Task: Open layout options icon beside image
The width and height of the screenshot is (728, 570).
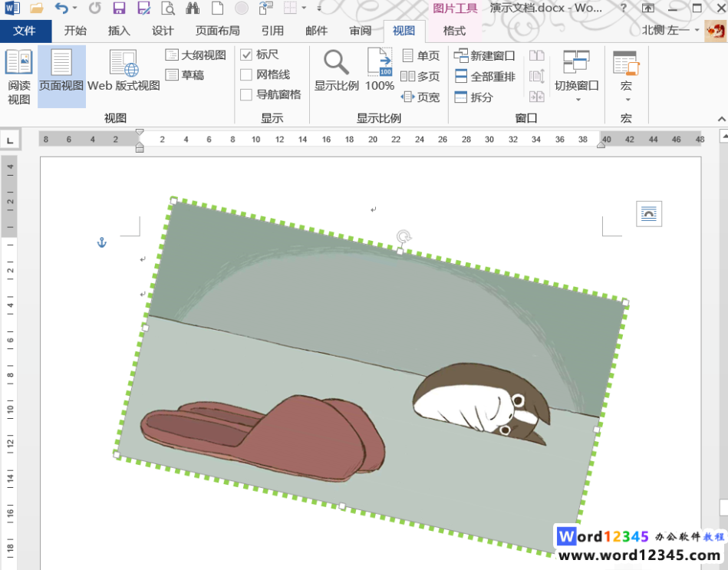Action: (x=649, y=214)
